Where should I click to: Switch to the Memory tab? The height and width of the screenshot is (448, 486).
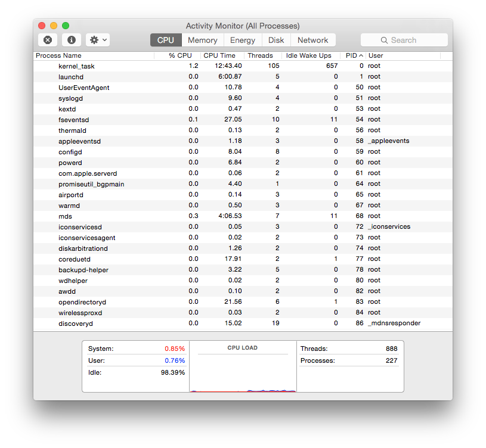tap(202, 40)
